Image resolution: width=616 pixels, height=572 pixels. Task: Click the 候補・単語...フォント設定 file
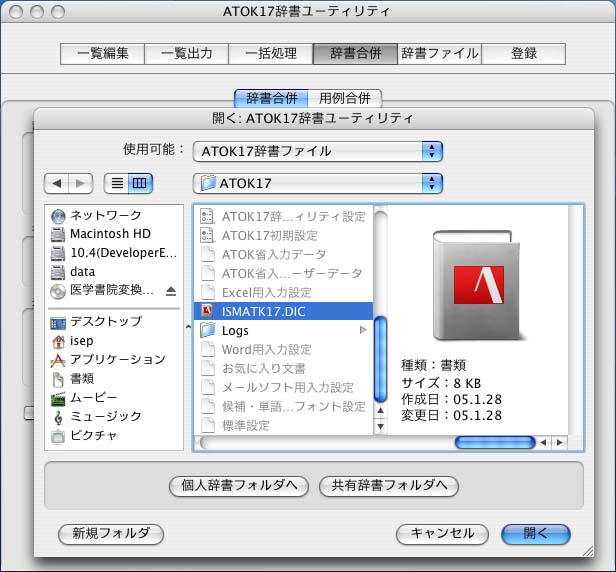(x=283, y=406)
